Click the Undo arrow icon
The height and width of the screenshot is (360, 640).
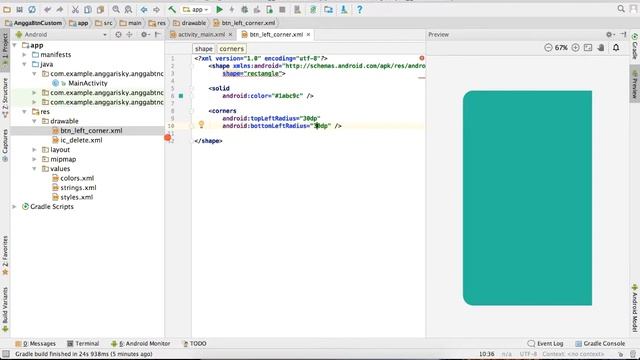click(48, 9)
